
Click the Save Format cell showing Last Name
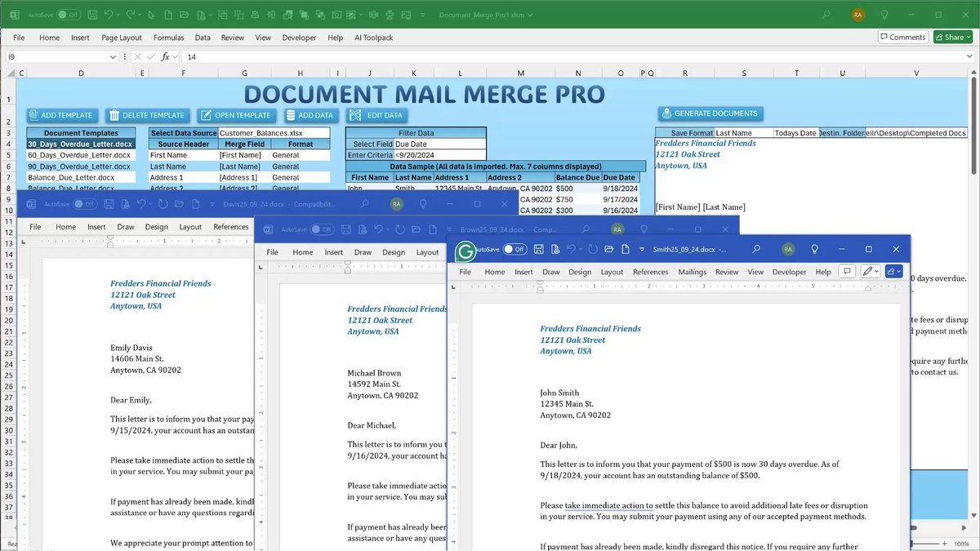click(x=743, y=133)
